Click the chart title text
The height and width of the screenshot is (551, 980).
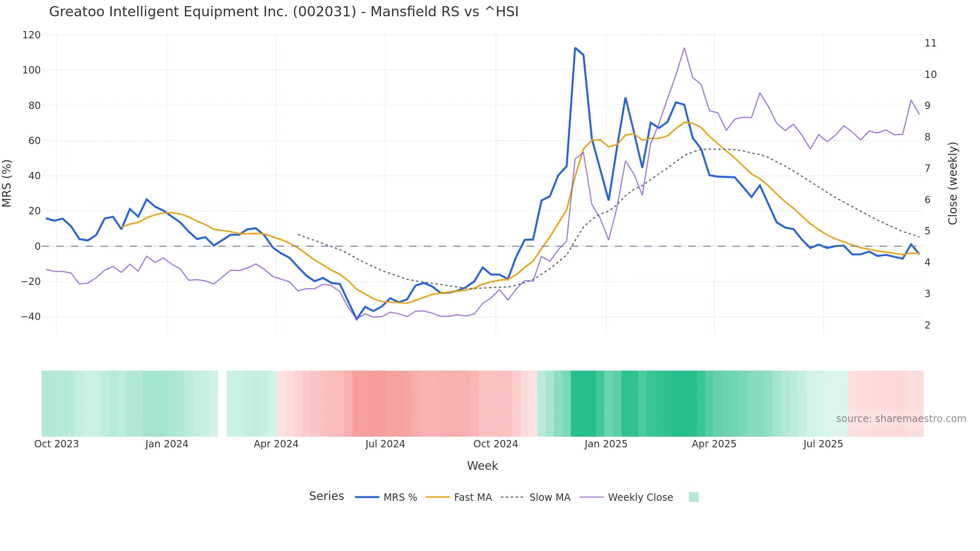point(284,12)
